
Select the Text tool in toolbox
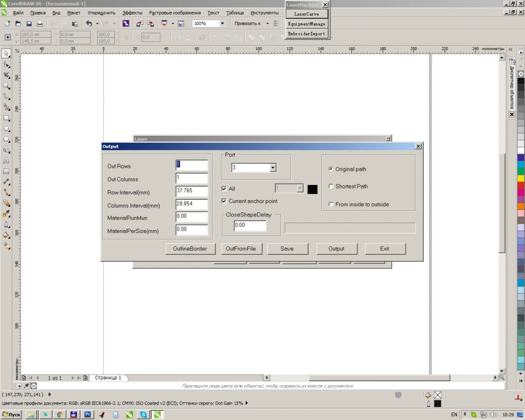coord(7,161)
